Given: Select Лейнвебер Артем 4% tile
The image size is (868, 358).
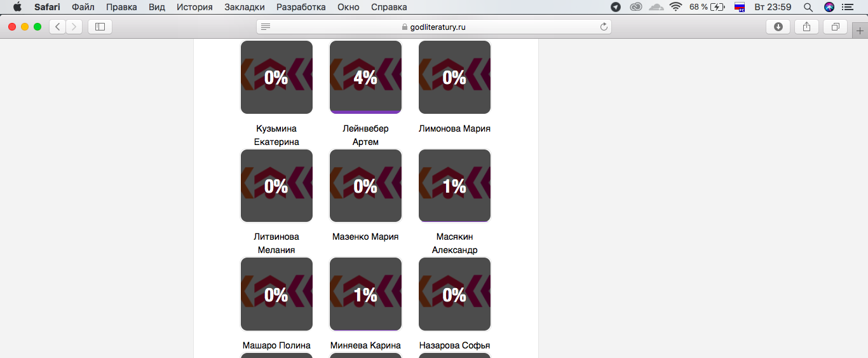Looking at the screenshot, I should pyautogui.click(x=365, y=78).
